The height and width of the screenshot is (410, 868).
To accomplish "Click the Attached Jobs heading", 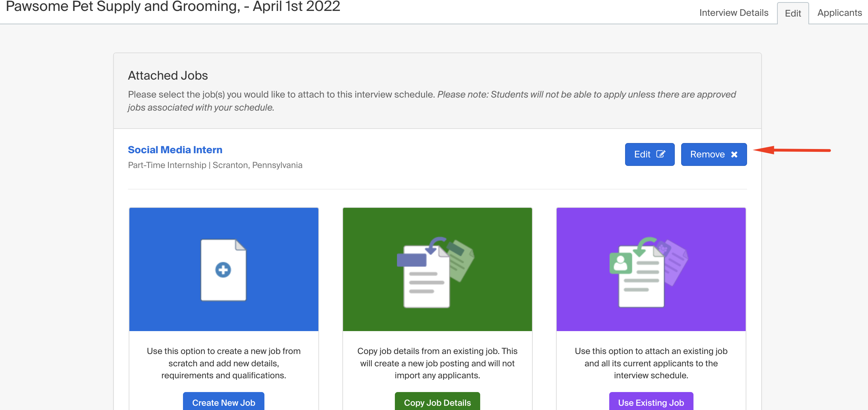I will coord(168,75).
